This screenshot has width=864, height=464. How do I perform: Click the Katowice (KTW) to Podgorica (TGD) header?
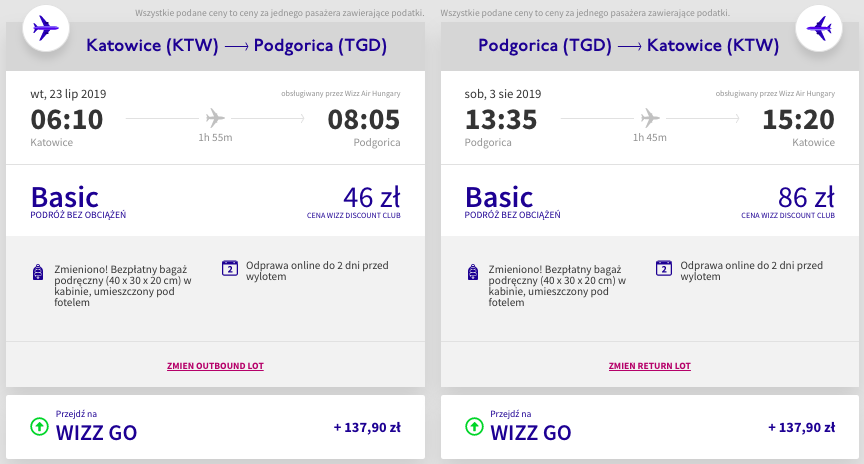(x=236, y=46)
